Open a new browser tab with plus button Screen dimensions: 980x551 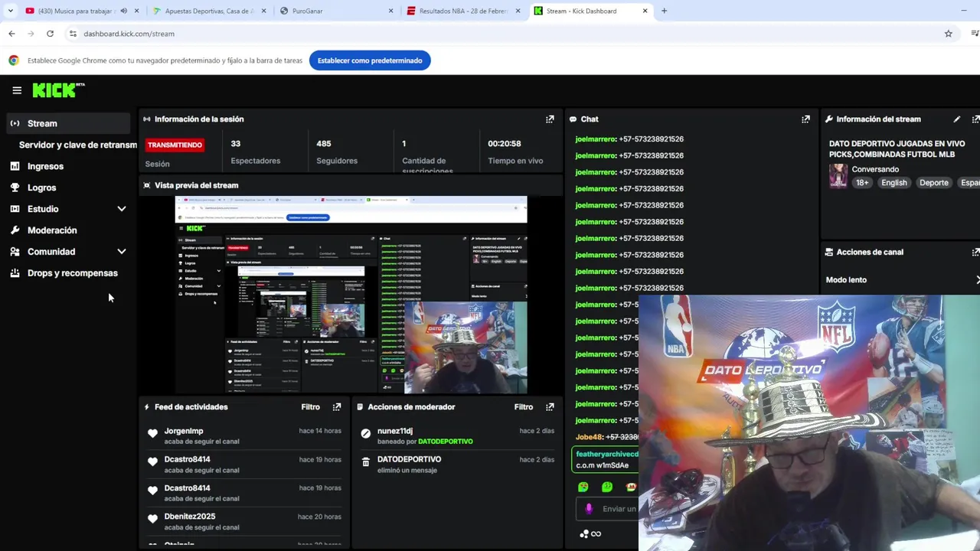664,11
